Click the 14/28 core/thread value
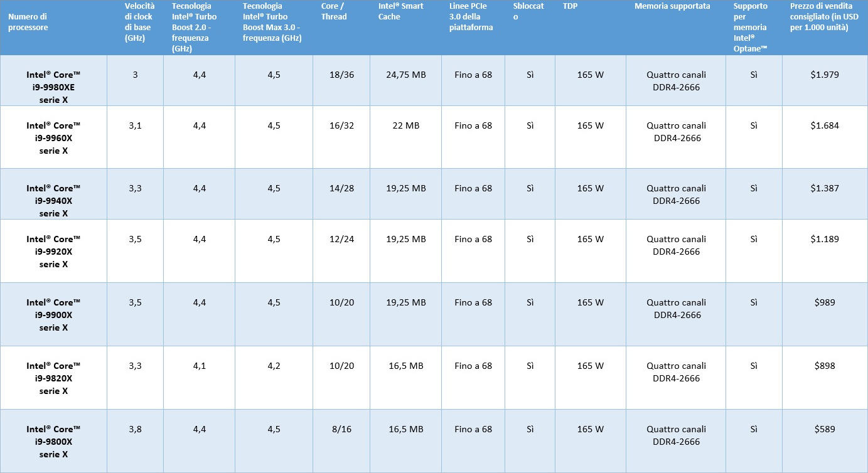The image size is (868, 473). tap(341, 188)
